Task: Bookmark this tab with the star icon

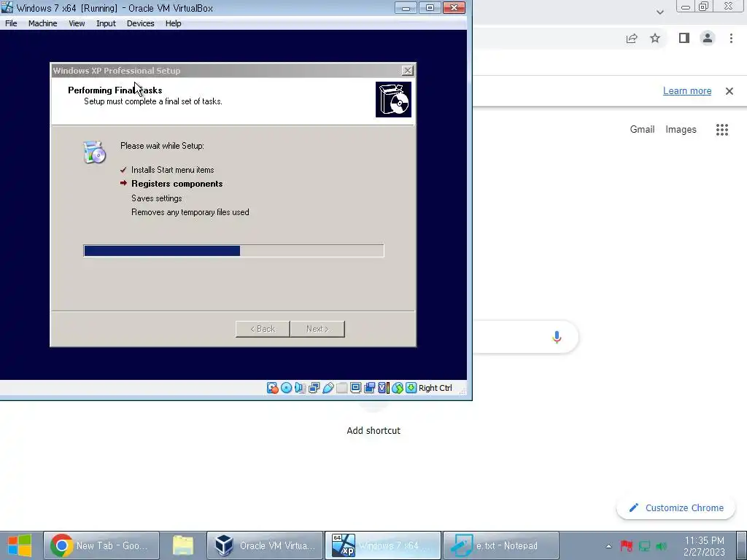Action: pos(655,38)
